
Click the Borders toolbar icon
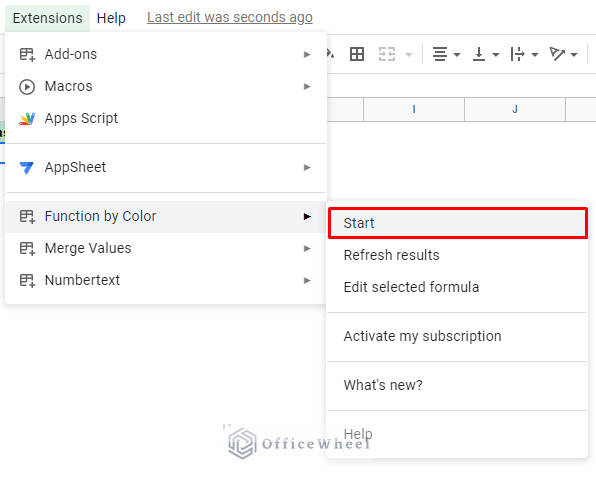[357, 54]
